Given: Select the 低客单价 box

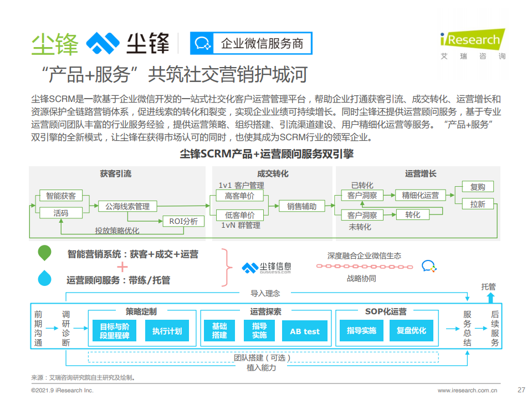Looking at the screenshot, I should [239, 215].
